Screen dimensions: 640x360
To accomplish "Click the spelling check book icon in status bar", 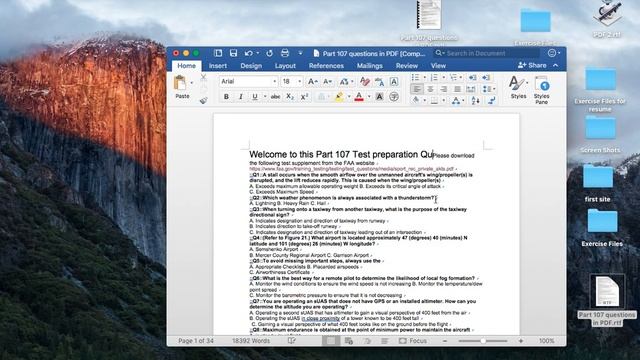I will [x=291, y=340].
